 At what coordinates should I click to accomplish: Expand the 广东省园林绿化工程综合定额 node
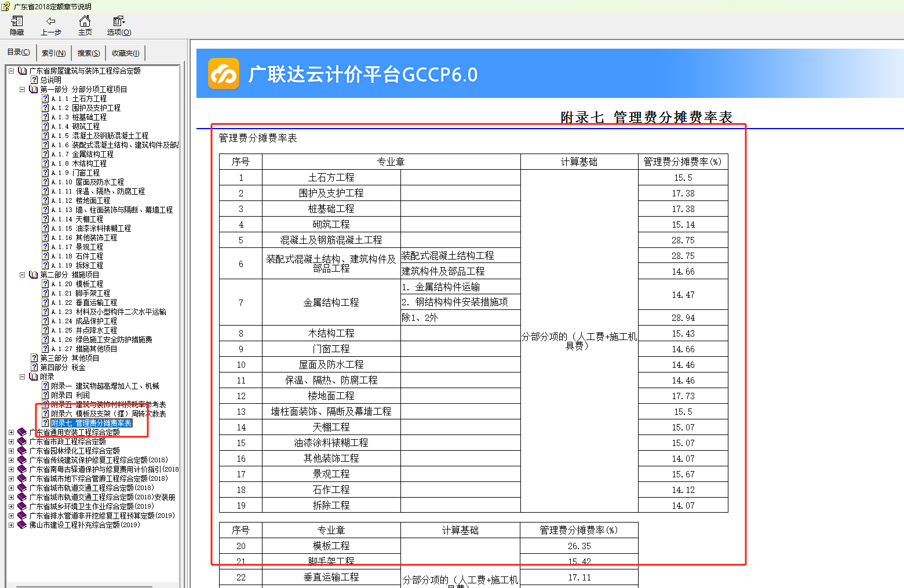(11, 451)
